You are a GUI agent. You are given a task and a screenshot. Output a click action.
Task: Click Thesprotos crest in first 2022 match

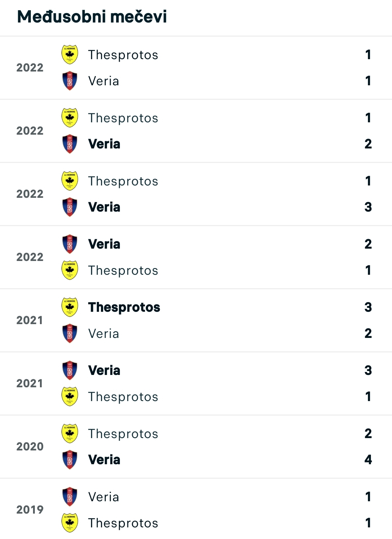pyautogui.click(x=70, y=55)
